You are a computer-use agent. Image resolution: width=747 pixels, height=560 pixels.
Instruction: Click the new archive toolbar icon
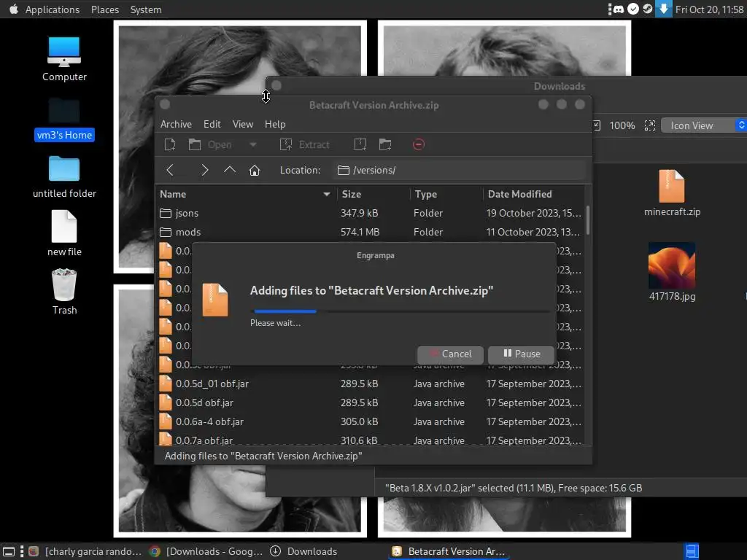[170, 144]
